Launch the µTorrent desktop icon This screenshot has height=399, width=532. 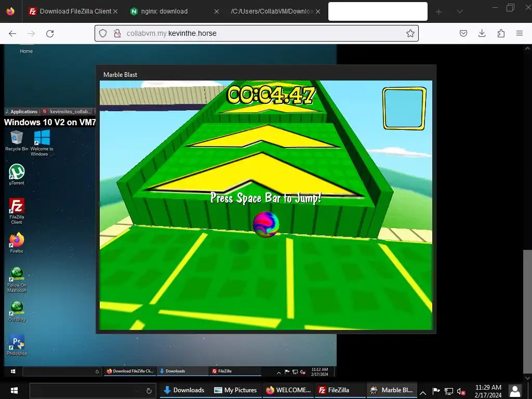coord(17,175)
